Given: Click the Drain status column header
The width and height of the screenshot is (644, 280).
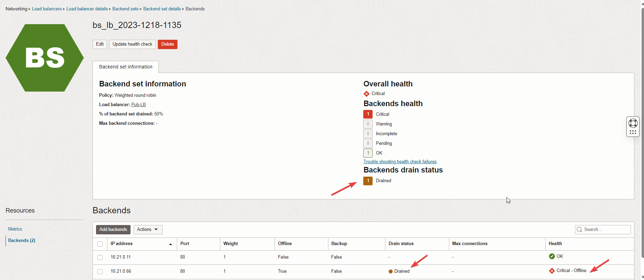Looking at the screenshot, I should 401,244.
